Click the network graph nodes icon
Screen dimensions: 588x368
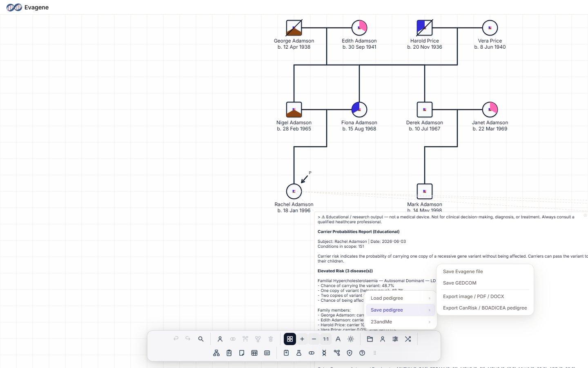click(x=337, y=353)
